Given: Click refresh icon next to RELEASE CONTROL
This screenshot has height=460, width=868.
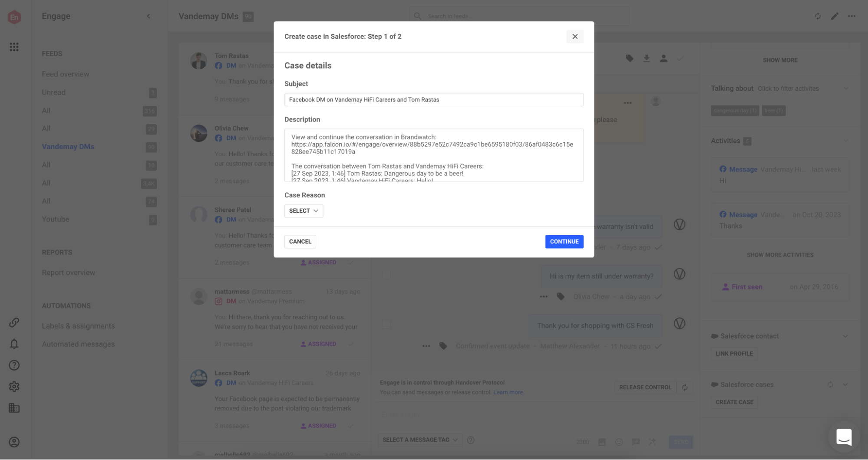Looking at the screenshot, I should [x=685, y=387].
